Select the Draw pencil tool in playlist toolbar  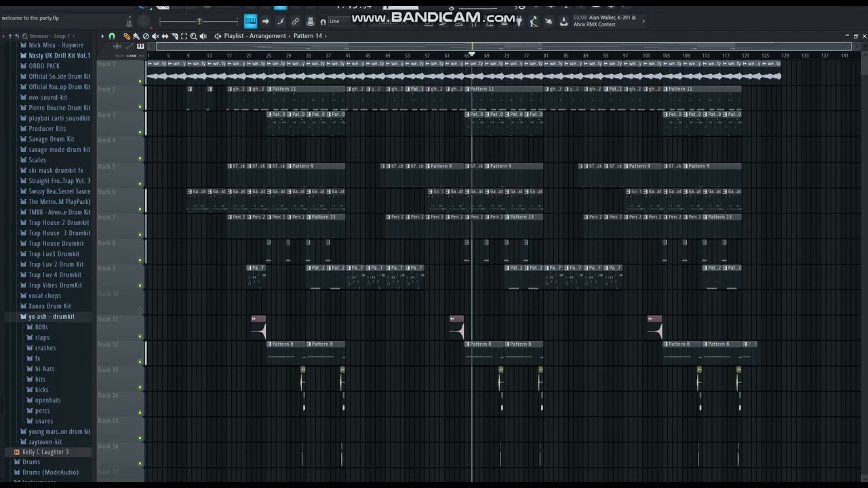tap(127, 36)
